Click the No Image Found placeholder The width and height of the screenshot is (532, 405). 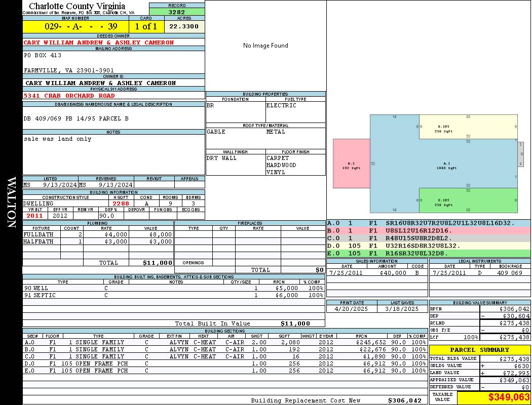click(x=265, y=46)
